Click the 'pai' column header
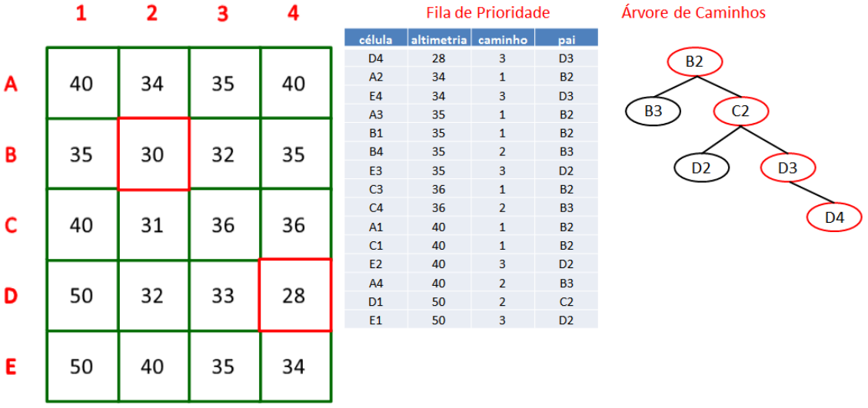 [x=567, y=39]
